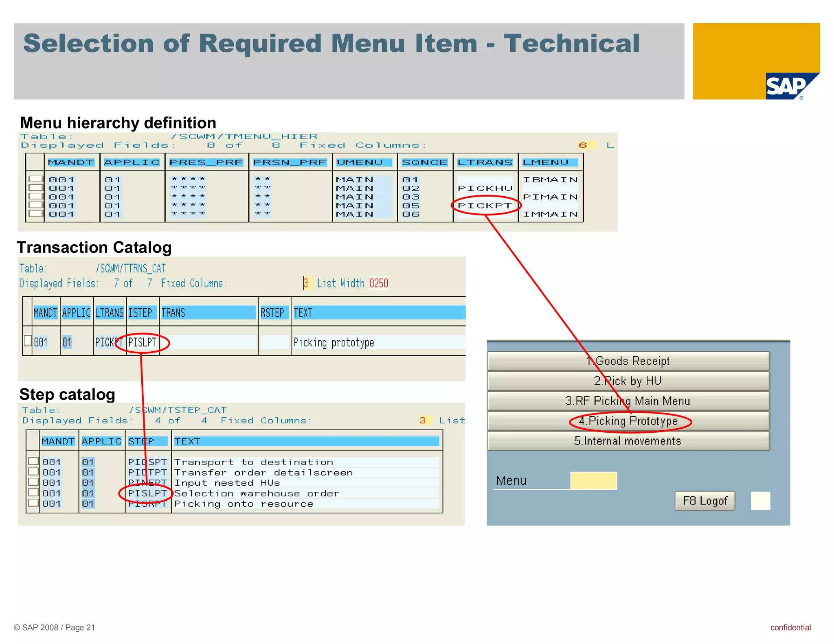Select the PICKHU cell in LTRANS column
This screenshot has width=834, height=644.
pyautogui.click(x=485, y=188)
